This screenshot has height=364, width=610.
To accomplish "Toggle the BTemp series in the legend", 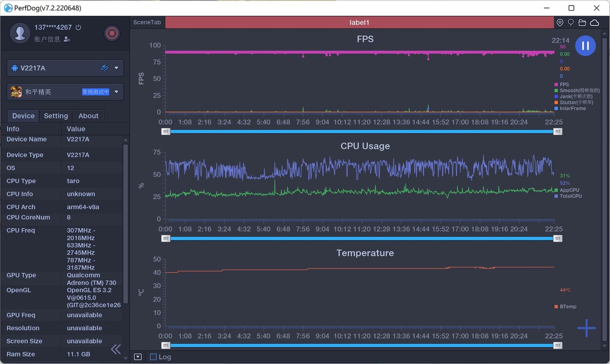I will click(x=568, y=307).
